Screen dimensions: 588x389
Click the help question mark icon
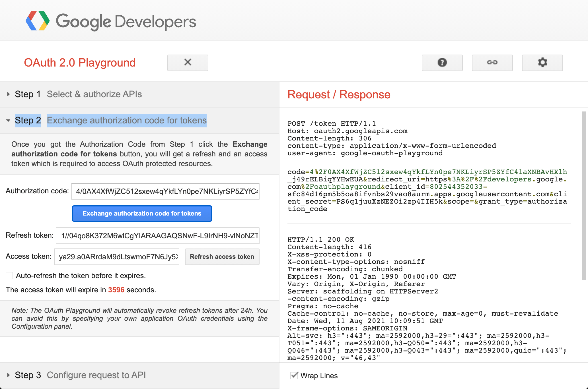[x=441, y=62]
